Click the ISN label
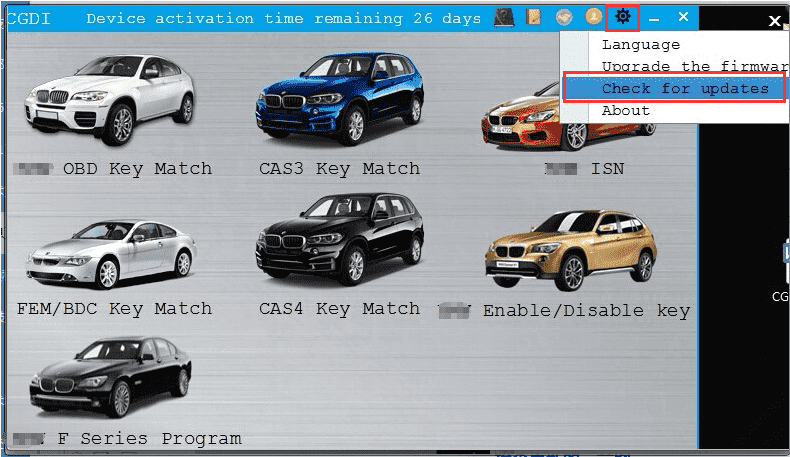 (608, 168)
